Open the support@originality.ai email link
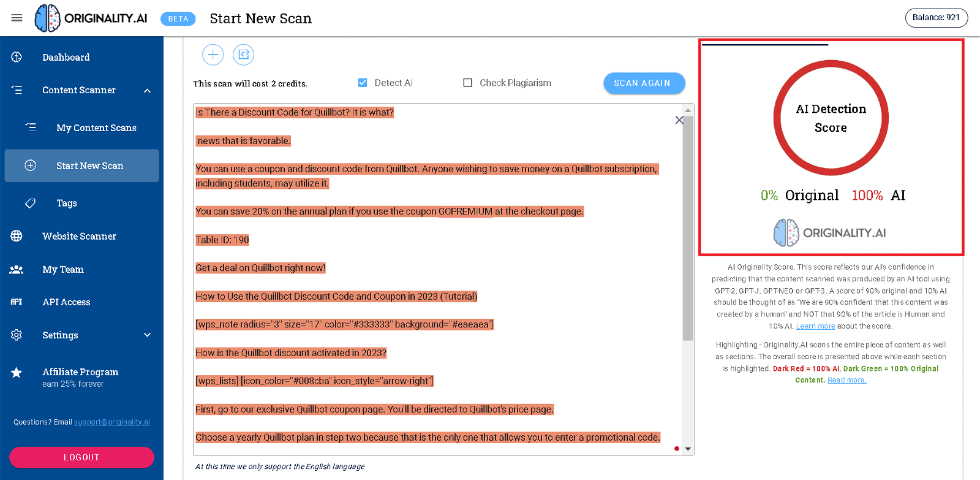The image size is (980, 480). click(x=112, y=422)
